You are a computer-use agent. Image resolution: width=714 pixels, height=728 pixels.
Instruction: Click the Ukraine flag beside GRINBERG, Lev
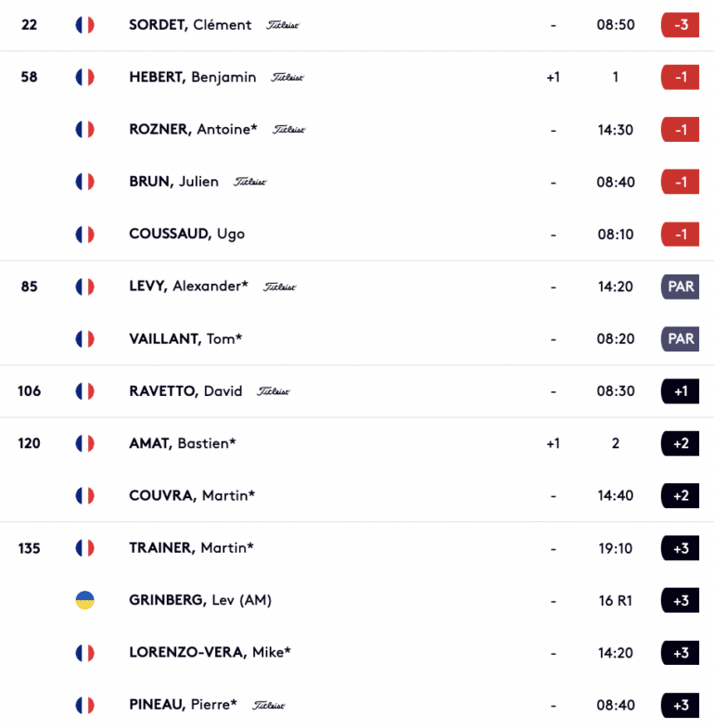click(85, 600)
